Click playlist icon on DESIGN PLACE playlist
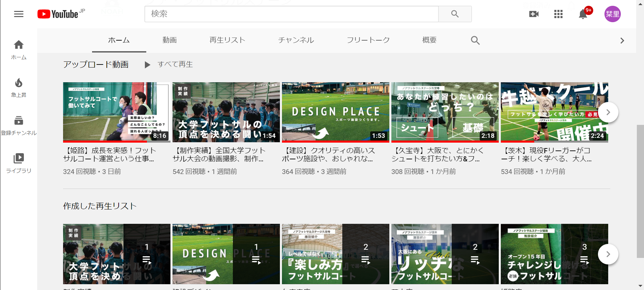The image size is (644, 290). (x=256, y=260)
